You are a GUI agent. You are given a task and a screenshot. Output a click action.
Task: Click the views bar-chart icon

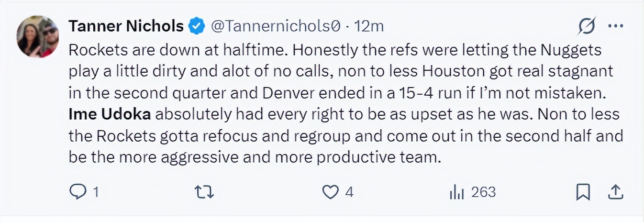click(x=456, y=192)
